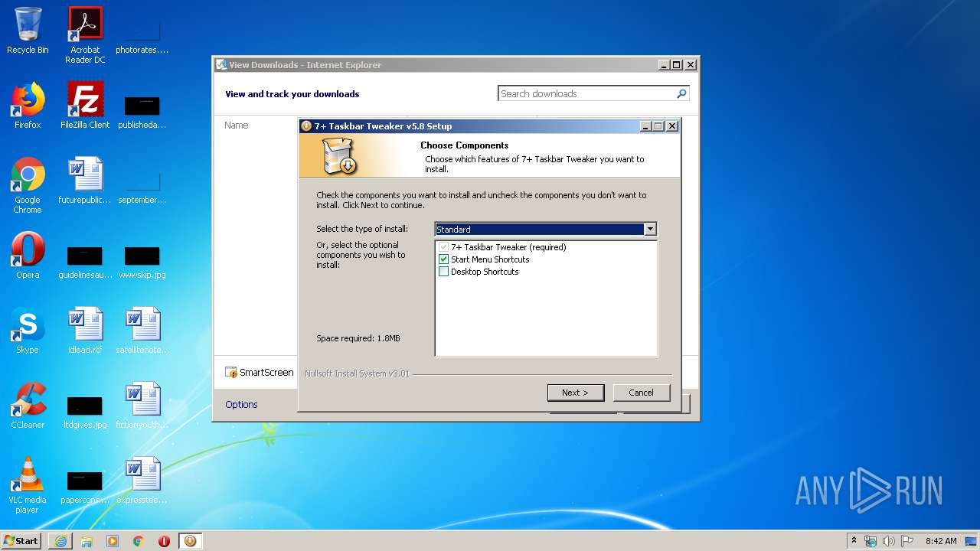Launch VLC media player shortcut
The height and width of the screenshot is (551, 980).
tap(28, 485)
